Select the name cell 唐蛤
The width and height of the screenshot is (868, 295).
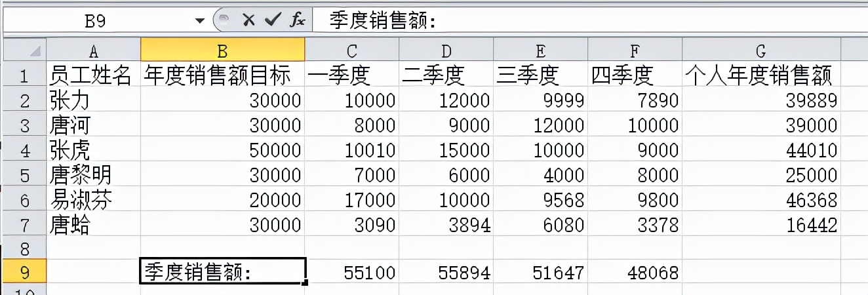(93, 224)
